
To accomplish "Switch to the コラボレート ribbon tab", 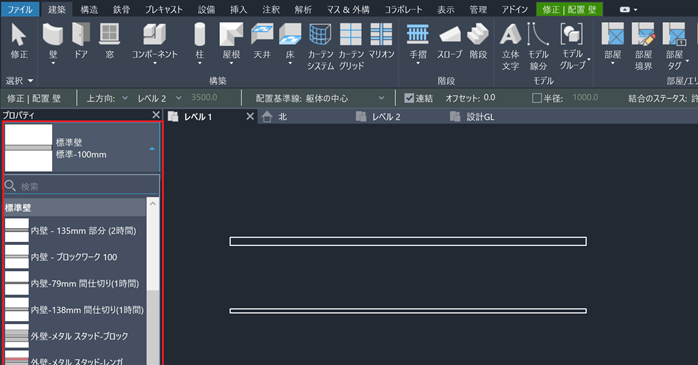I will (403, 9).
